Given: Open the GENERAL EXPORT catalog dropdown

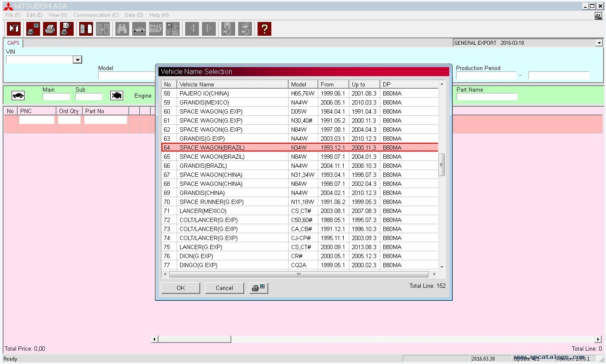Looking at the screenshot, I should point(599,43).
